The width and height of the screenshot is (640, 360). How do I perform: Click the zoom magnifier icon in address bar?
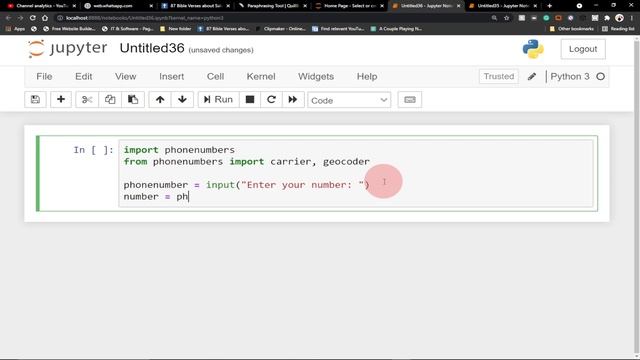pos(494,18)
